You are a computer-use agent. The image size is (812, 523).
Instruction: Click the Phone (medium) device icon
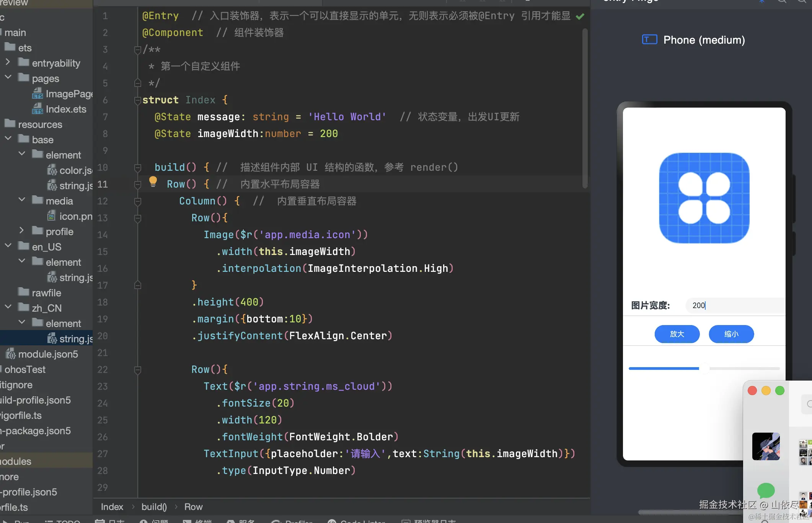pyautogui.click(x=649, y=39)
